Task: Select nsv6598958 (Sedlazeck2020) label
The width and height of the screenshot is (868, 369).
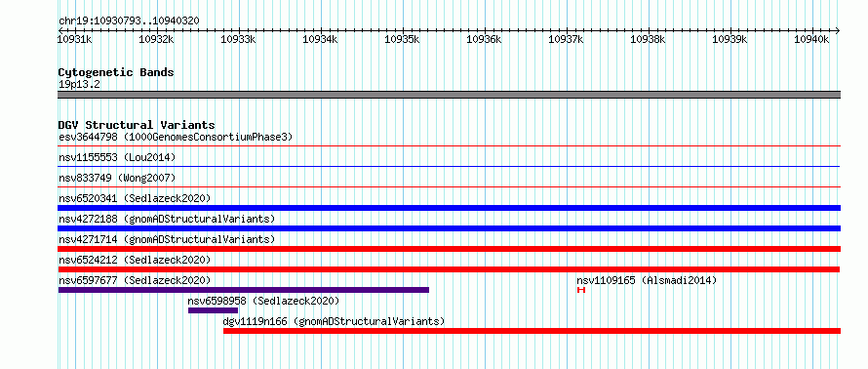Action: [263, 301]
